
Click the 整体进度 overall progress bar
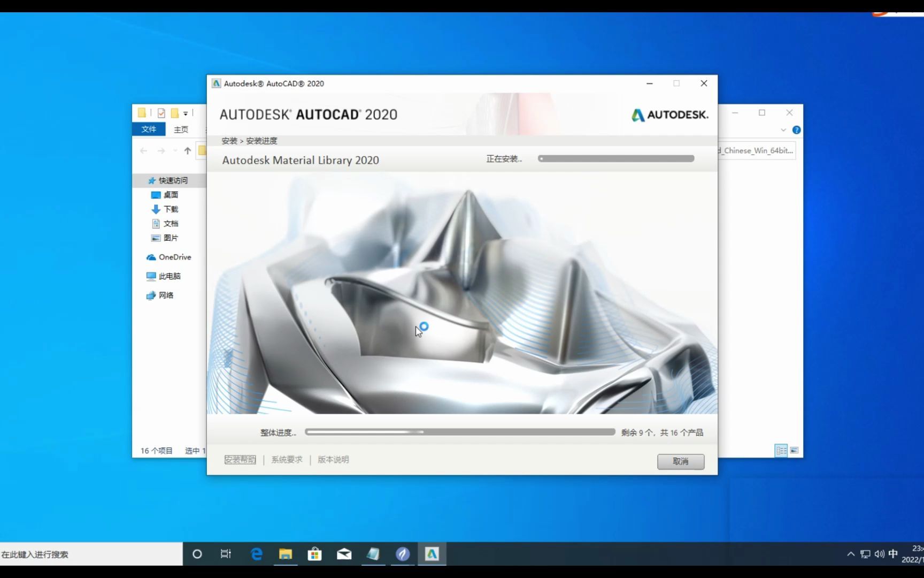460,432
